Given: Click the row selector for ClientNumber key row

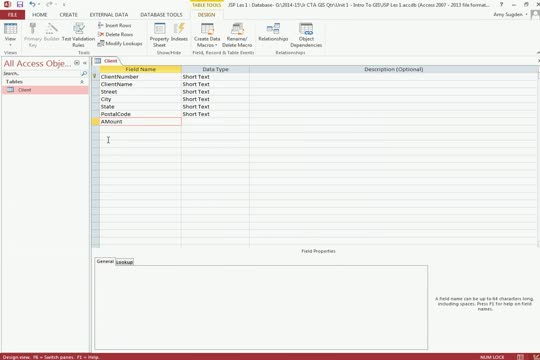Looking at the screenshot, I should click(96, 77).
